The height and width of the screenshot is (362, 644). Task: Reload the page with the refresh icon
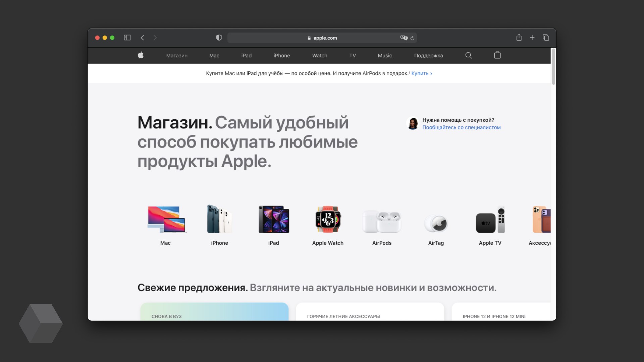(413, 38)
